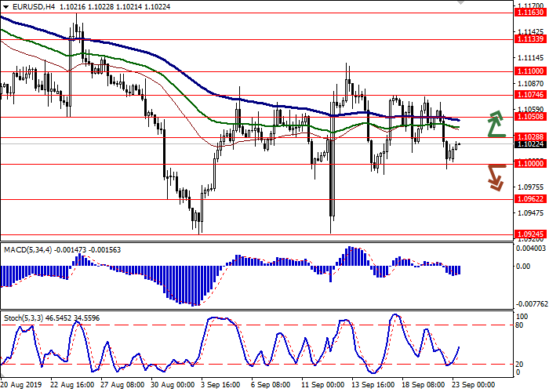The height and width of the screenshot is (392, 549).
Task: Click the EURUSD,H4 chart title
Action: click(x=30, y=6)
